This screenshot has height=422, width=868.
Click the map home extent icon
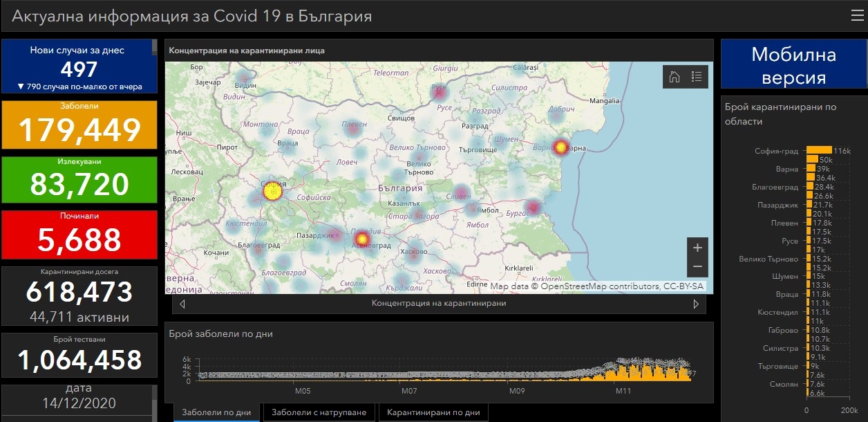pyautogui.click(x=674, y=77)
